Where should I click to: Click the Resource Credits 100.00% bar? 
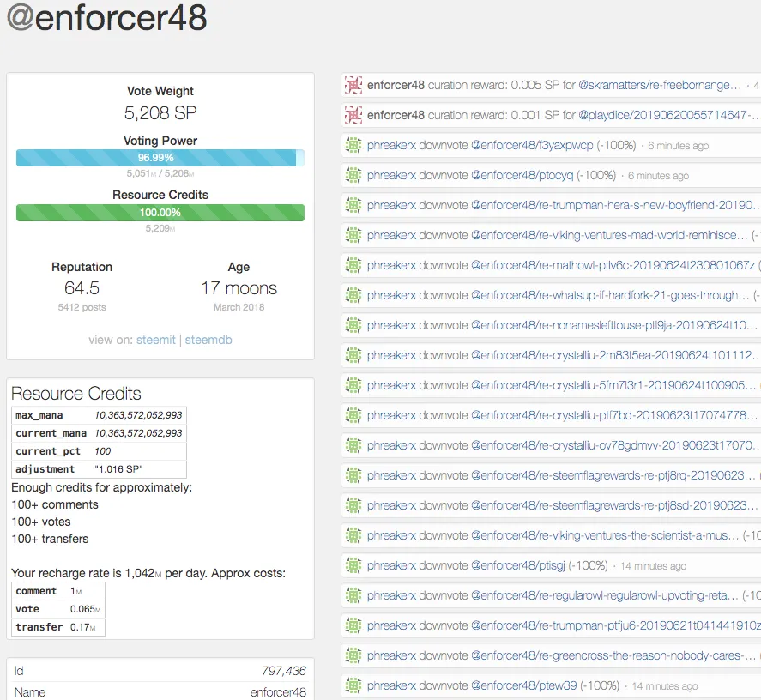pos(160,213)
